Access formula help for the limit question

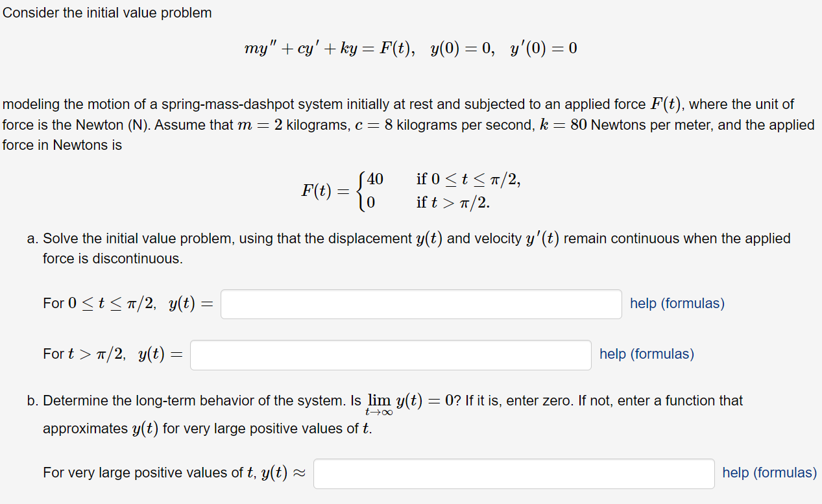click(x=769, y=473)
